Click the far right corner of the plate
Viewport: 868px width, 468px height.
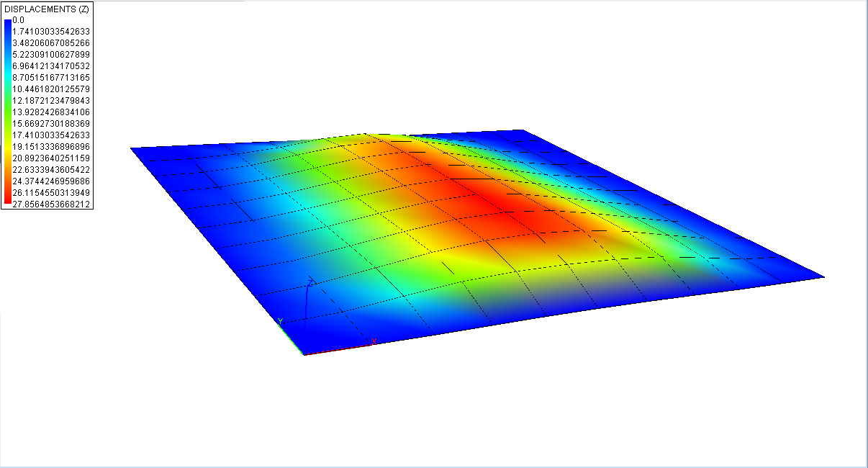823,276
